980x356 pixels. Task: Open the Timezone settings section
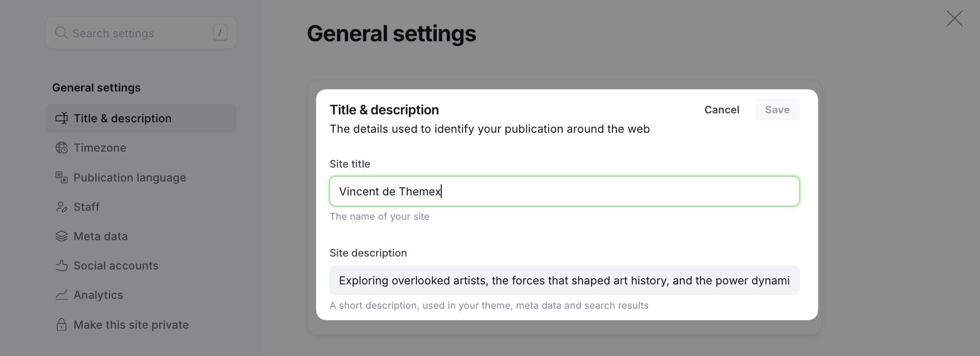point(99,148)
